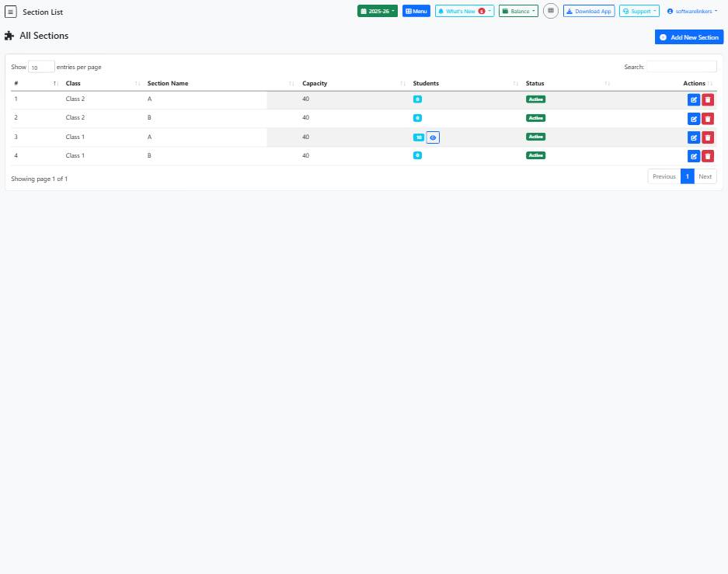Open the Menu button in header

[x=416, y=12]
